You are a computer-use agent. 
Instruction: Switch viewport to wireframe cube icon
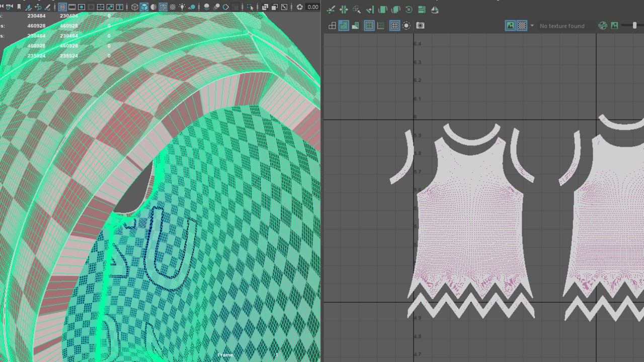135,7
